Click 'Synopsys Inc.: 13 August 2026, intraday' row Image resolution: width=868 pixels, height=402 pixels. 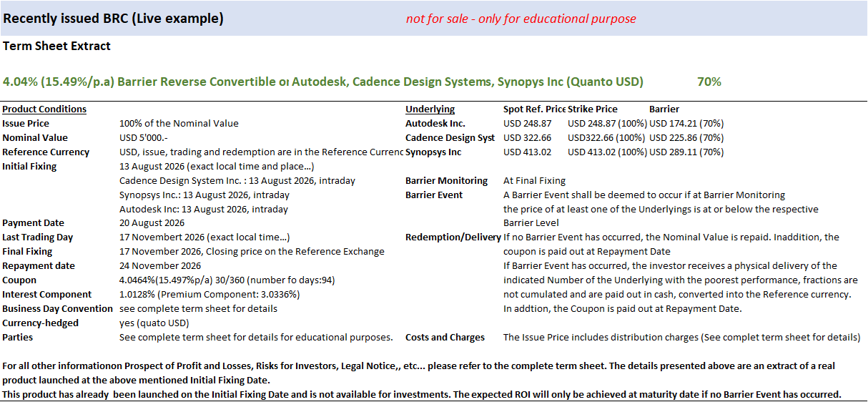point(204,195)
